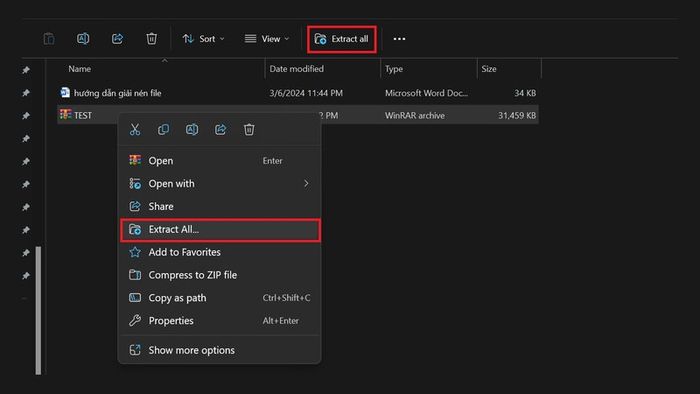Sort by Date modified column header
Image resolution: width=700 pixels, height=394 pixels.
tap(296, 69)
